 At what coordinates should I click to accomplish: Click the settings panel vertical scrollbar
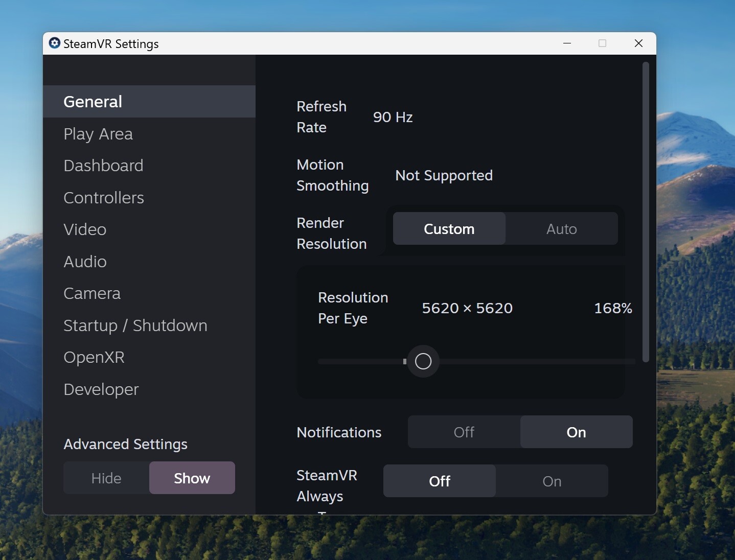point(646,212)
